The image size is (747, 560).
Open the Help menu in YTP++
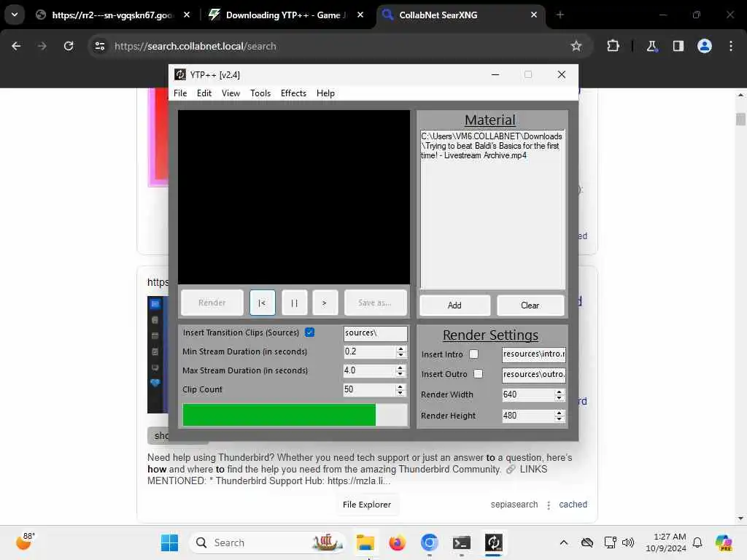[x=325, y=93]
